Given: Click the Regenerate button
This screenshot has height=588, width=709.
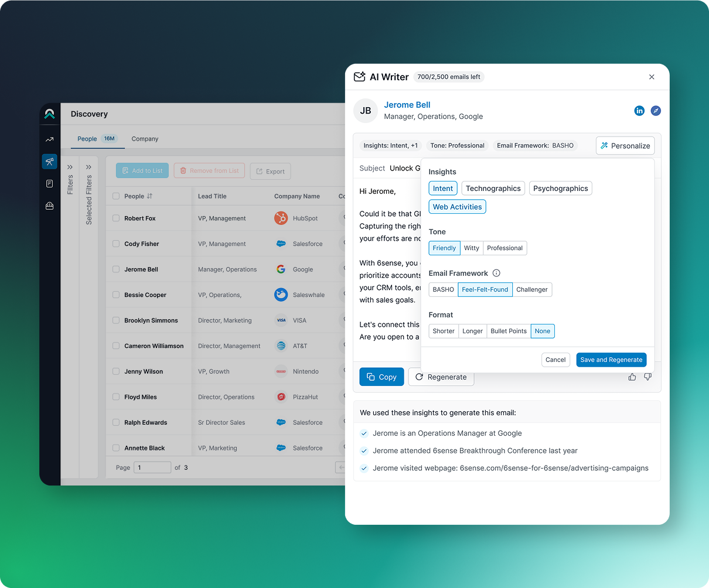Looking at the screenshot, I should 441,377.
